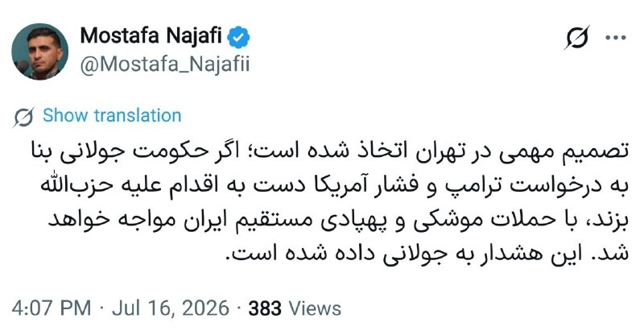Click the Grok icon beside Show translation
The image size is (644, 335).
23,117
